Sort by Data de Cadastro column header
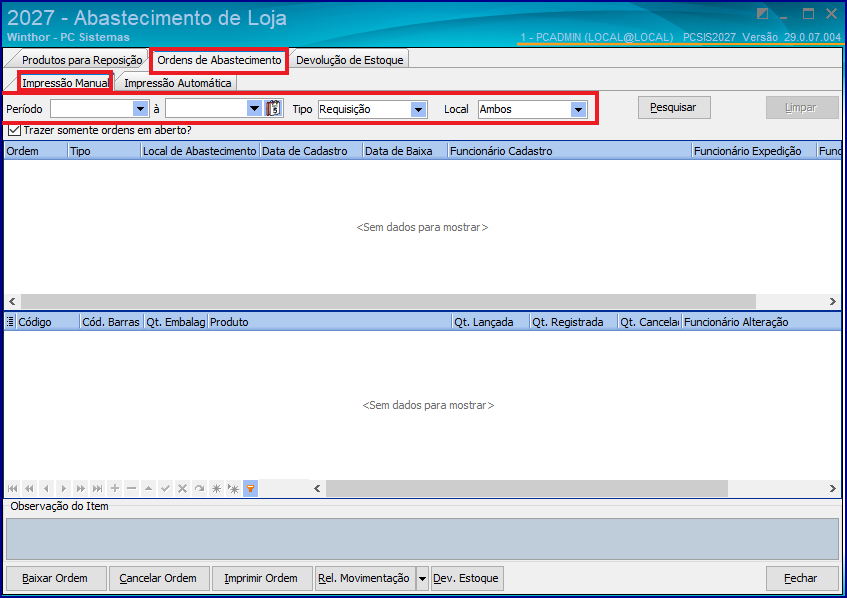This screenshot has height=598, width=847. click(x=311, y=151)
